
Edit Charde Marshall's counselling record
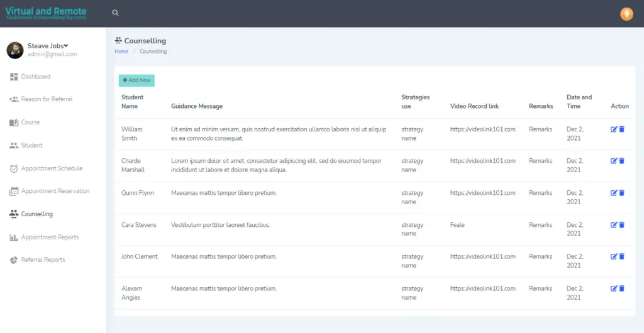tap(614, 161)
